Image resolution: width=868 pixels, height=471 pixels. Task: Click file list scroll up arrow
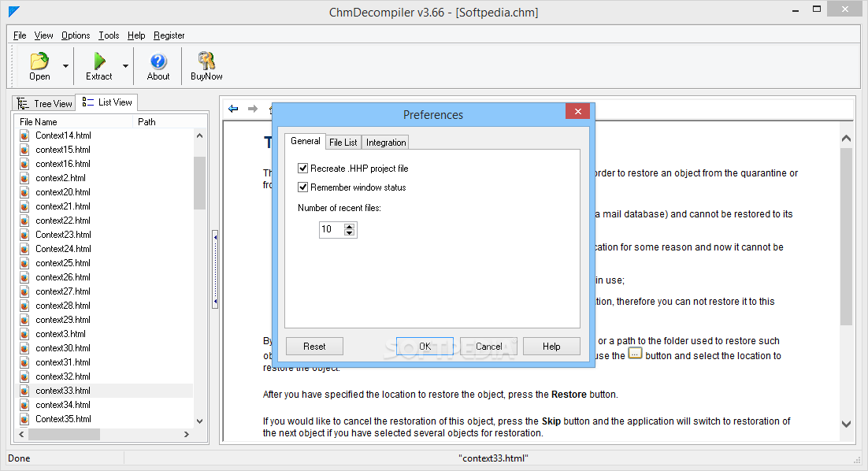coord(200,135)
